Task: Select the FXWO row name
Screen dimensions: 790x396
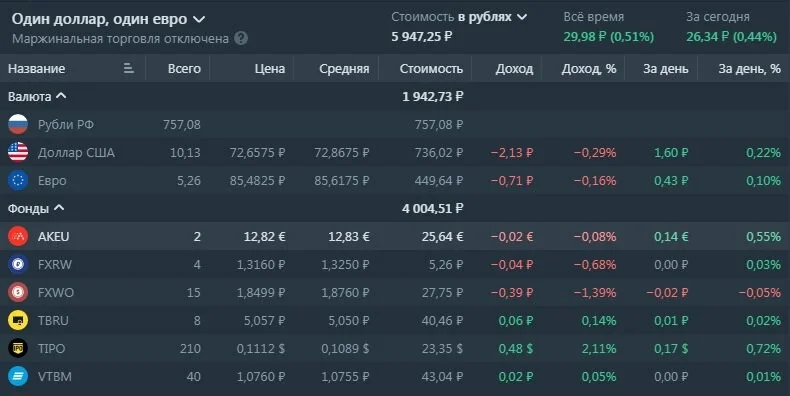Action: coord(55,292)
